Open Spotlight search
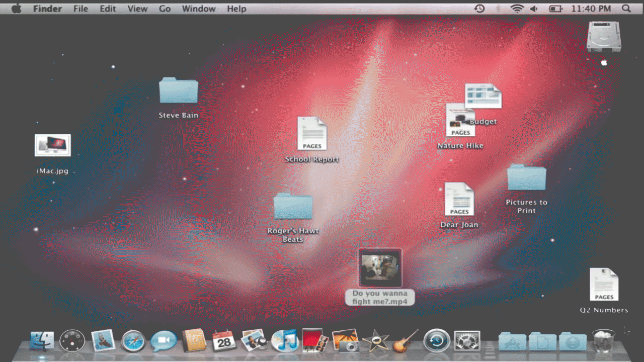644x362 pixels. point(625,9)
